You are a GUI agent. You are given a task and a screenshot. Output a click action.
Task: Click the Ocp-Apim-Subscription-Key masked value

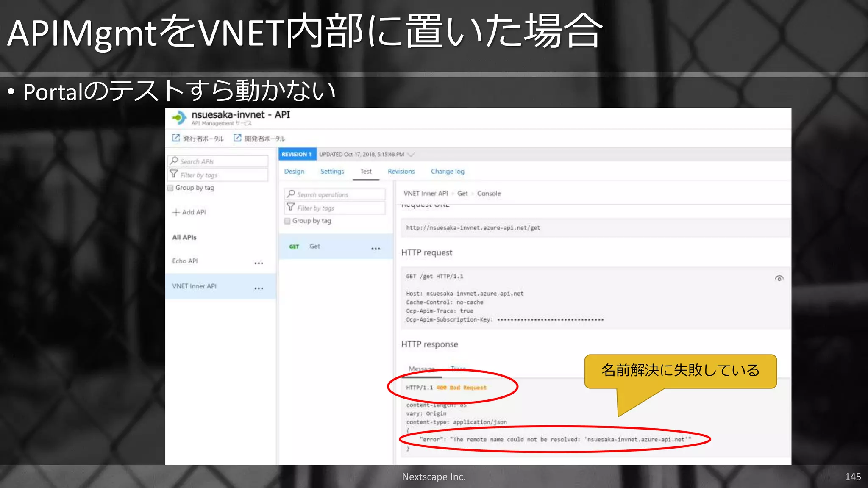click(x=550, y=320)
